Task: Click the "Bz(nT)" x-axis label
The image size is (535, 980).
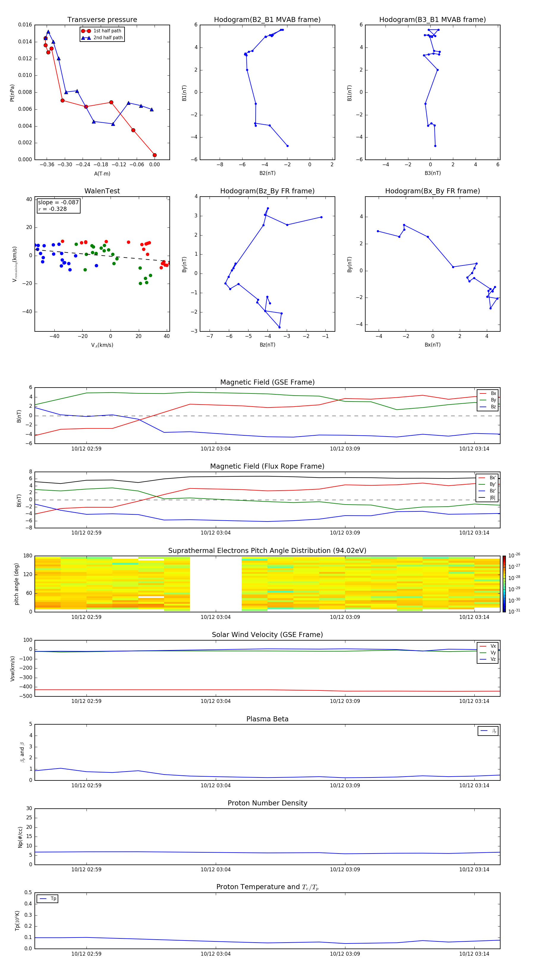Action: 267,345
